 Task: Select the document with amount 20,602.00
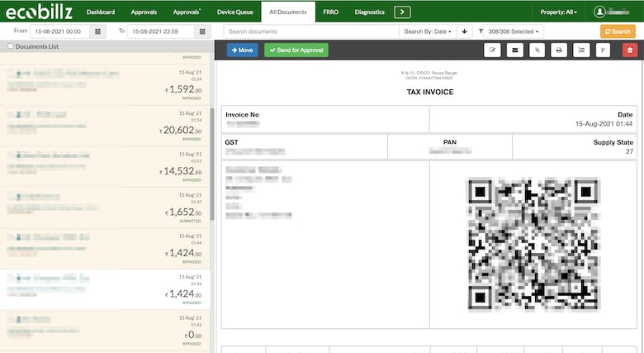(x=105, y=126)
